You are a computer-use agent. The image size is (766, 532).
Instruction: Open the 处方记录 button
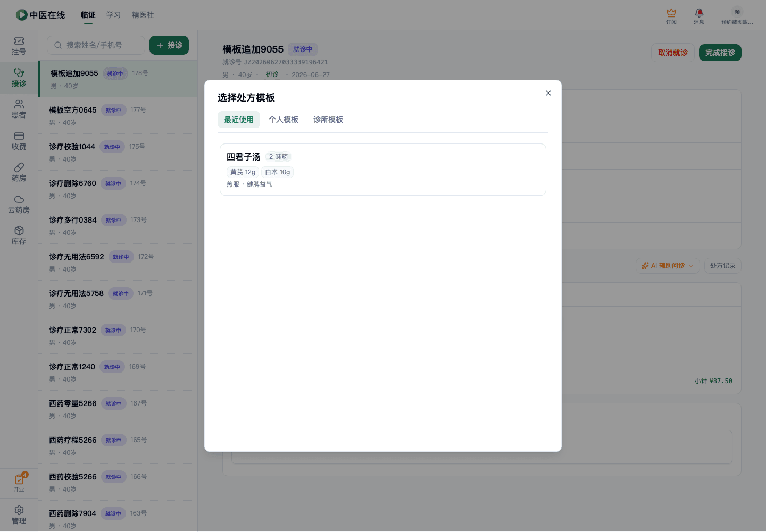tap(722, 266)
